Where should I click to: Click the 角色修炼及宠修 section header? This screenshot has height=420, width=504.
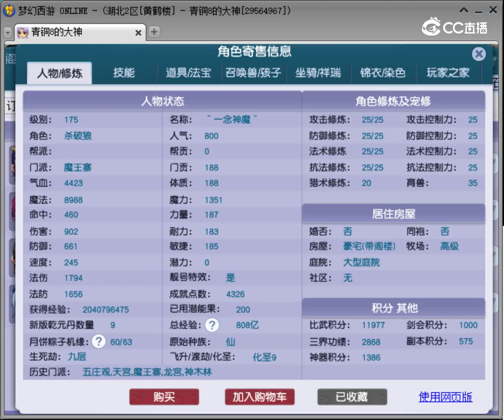(x=393, y=101)
